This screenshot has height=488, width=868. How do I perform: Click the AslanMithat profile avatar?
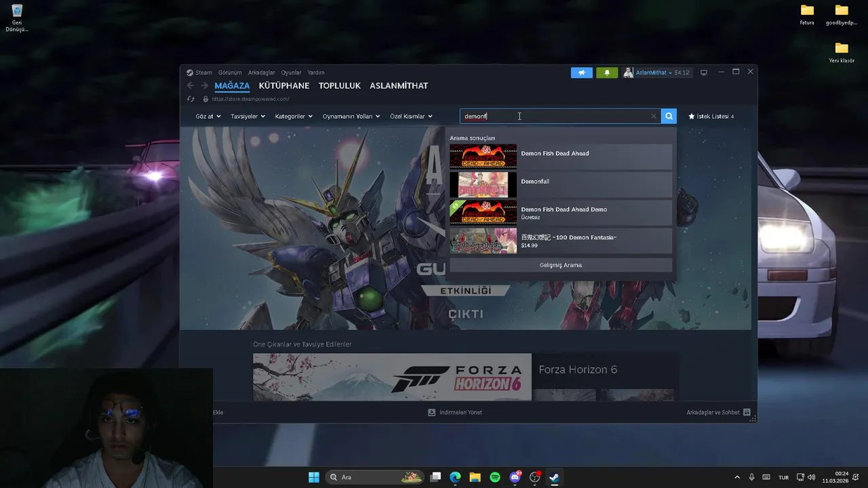tap(629, 73)
